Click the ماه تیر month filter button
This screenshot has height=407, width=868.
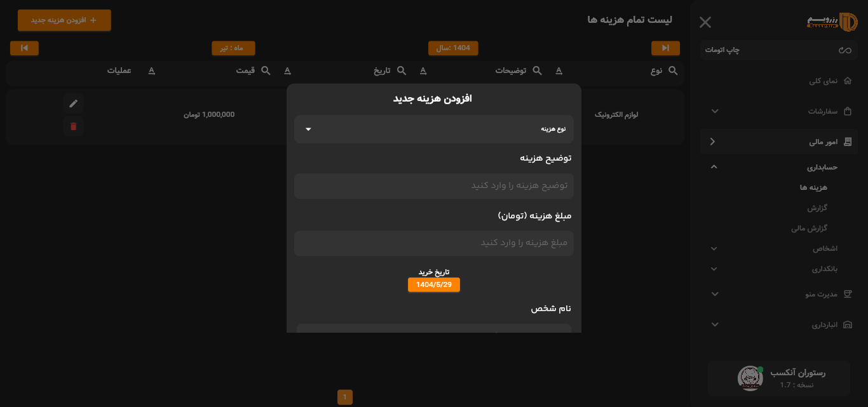point(233,48)
